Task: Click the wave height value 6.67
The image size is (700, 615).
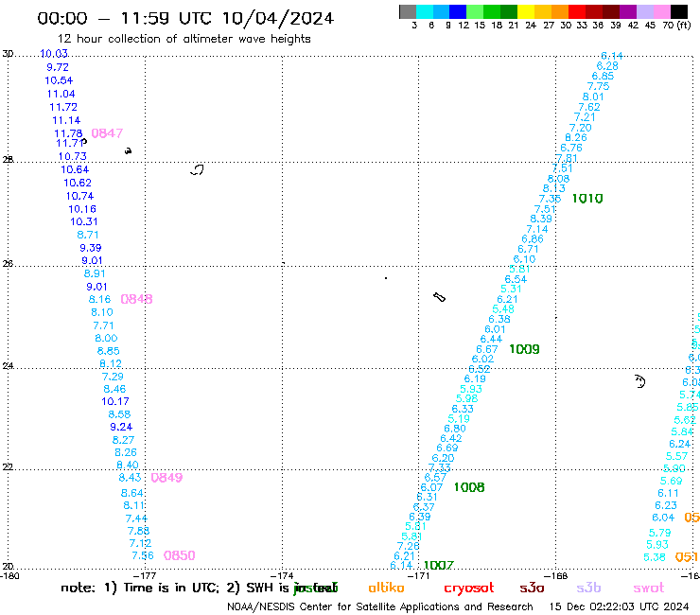Action: 486,349
